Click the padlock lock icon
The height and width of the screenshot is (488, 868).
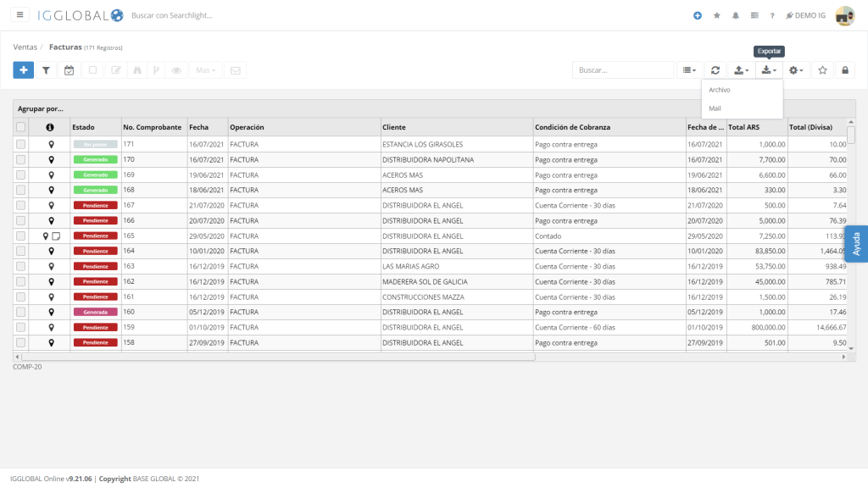coord(845,70)
